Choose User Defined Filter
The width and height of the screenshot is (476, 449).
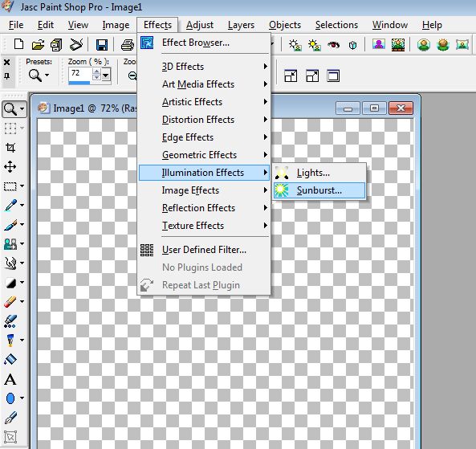pyautogui.click(x=204, y=250)
